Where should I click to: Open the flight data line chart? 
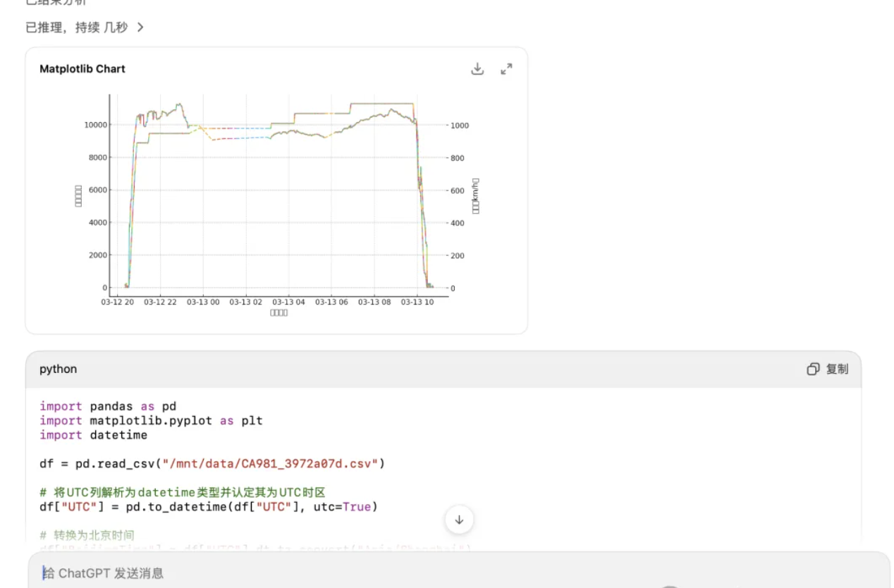click(278, 197)
